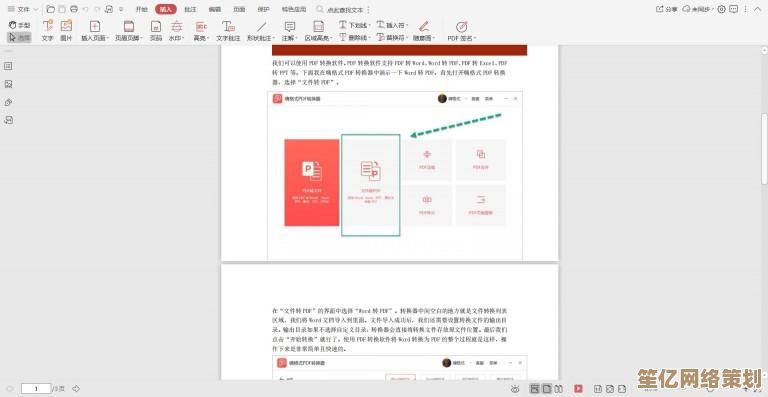Click the print icon in quick access bar
Viewport: 768px width, 397px height.
click(x=74, y=9)
